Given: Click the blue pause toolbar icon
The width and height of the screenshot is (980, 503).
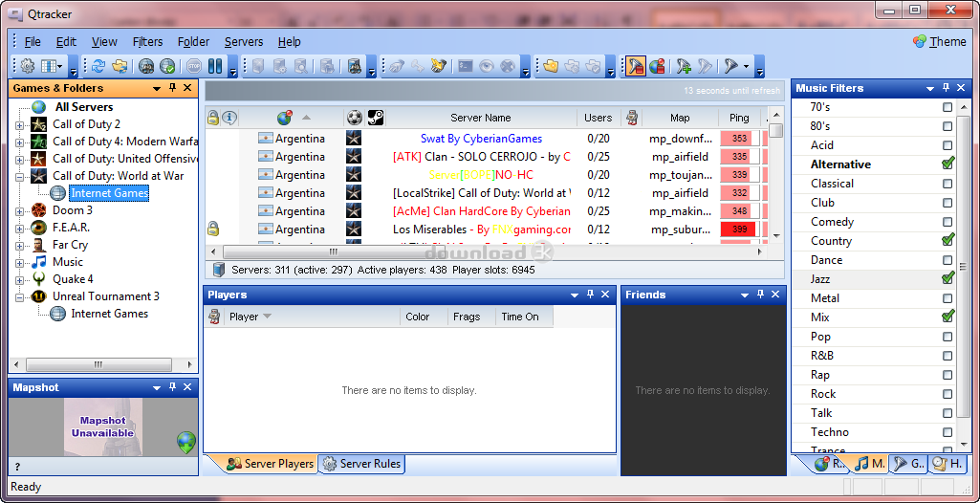Looking at the screenshot, I should pyautogui.click(x=215, y=66).
